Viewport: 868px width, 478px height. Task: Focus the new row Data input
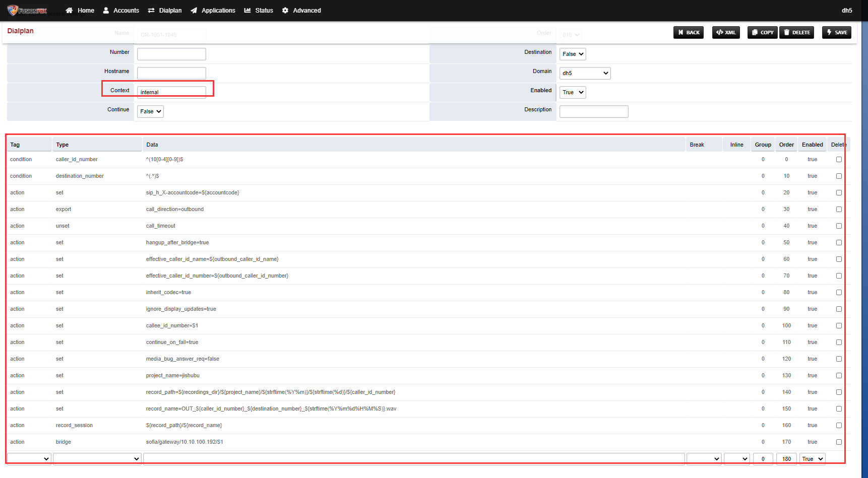pos(414,458)
